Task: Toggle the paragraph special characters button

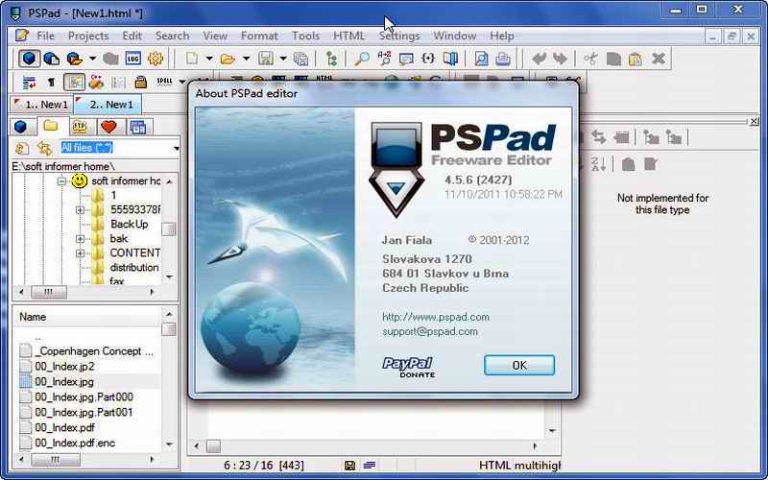Action: click(50, 82)
